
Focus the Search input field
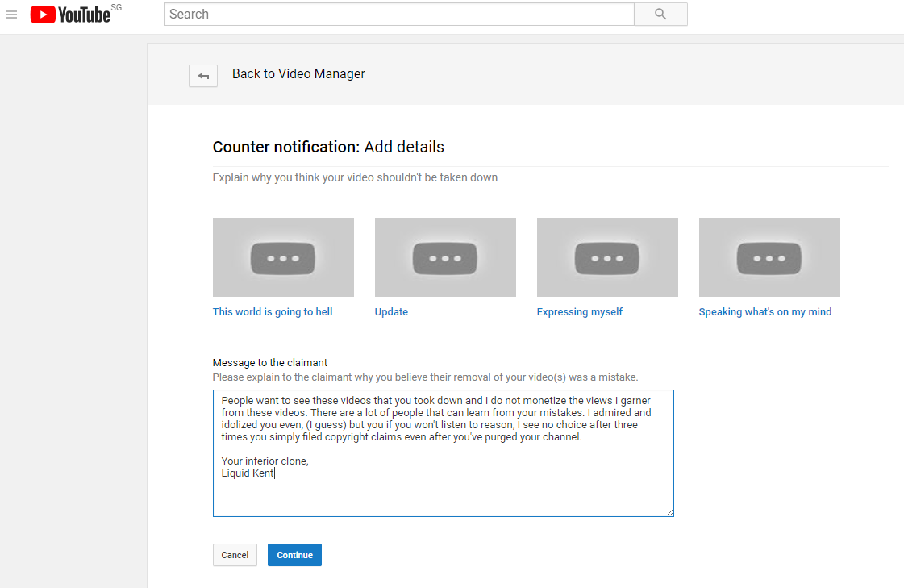point(399,15)
